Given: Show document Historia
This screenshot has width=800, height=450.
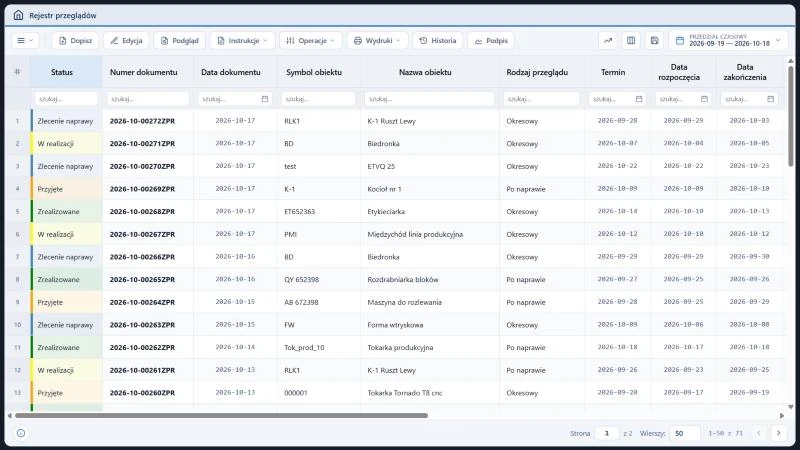Looking at the screenshot, I should click(438, 40).
